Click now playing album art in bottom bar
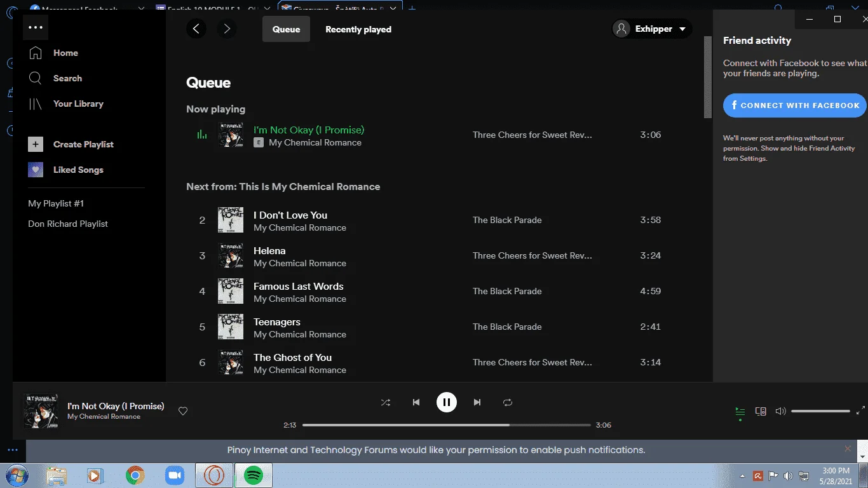 [x=41, y=411]
